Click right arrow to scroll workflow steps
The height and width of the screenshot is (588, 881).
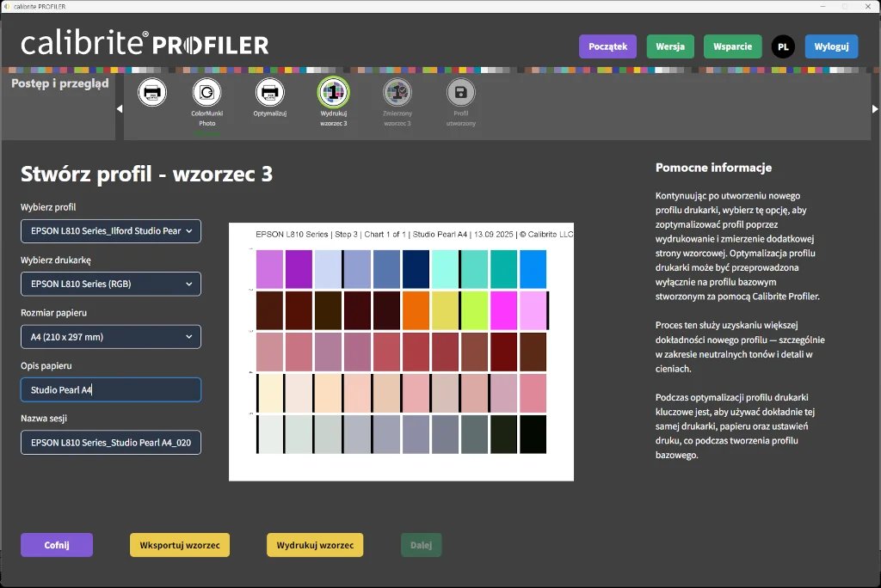(x=875, y=108)
